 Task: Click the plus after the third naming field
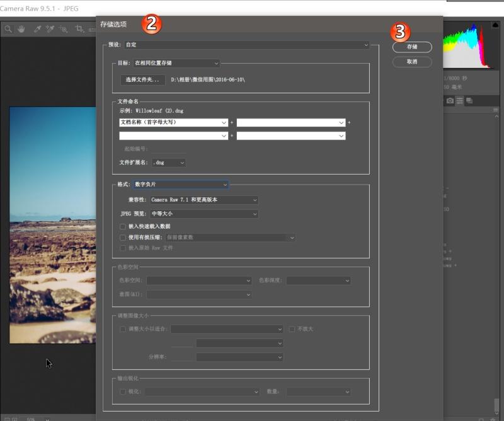tap(232, 136)
